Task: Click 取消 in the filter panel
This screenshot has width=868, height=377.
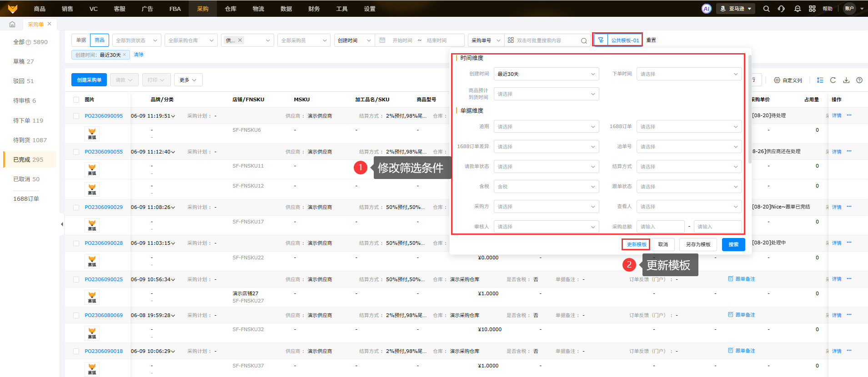Action: pos(663,244)
